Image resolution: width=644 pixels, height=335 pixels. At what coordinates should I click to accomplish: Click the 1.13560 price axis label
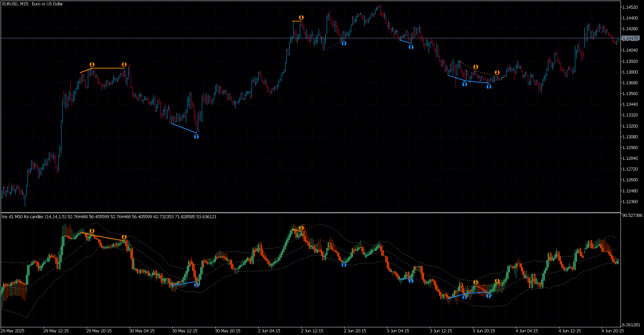pyautogui.click(x=630, y=94)
